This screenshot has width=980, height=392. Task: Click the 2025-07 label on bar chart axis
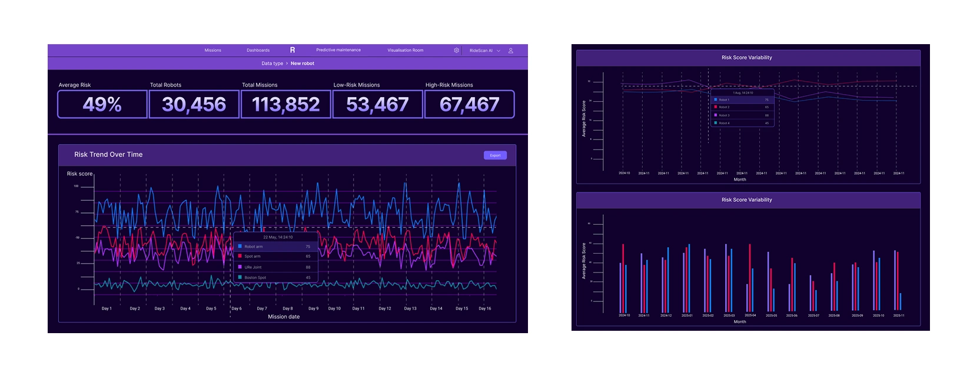click(x=813, y=315)
